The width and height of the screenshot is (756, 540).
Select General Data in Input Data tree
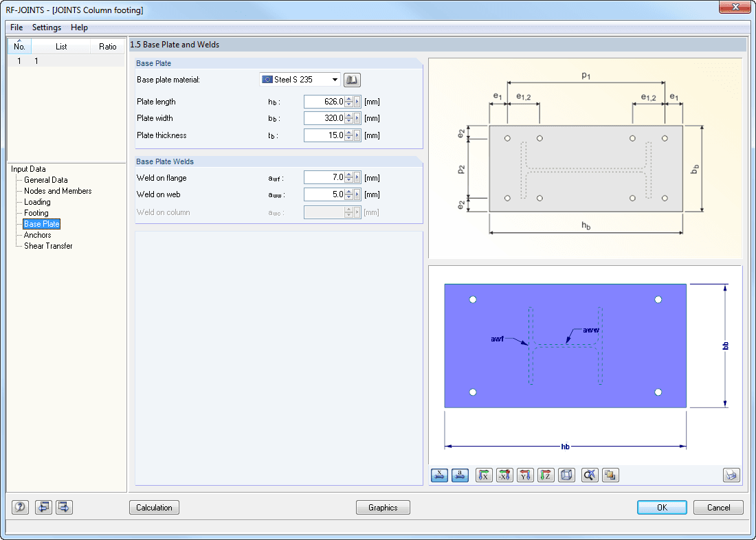[46, 180]
